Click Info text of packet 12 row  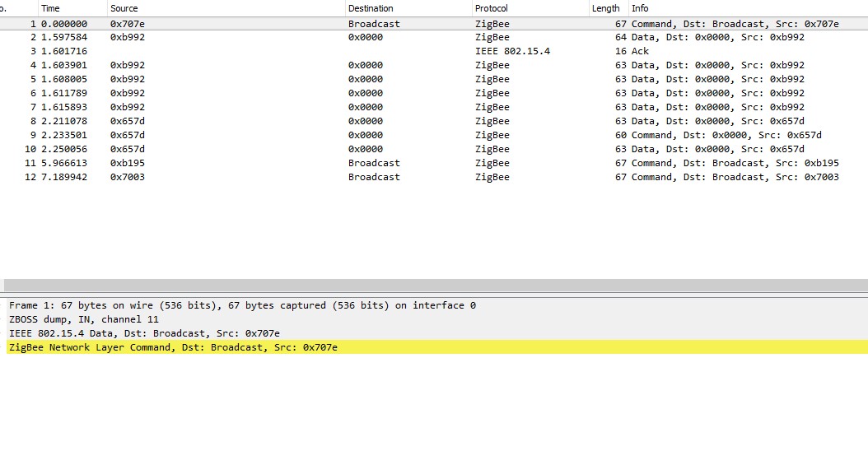[x=735, y=177]
